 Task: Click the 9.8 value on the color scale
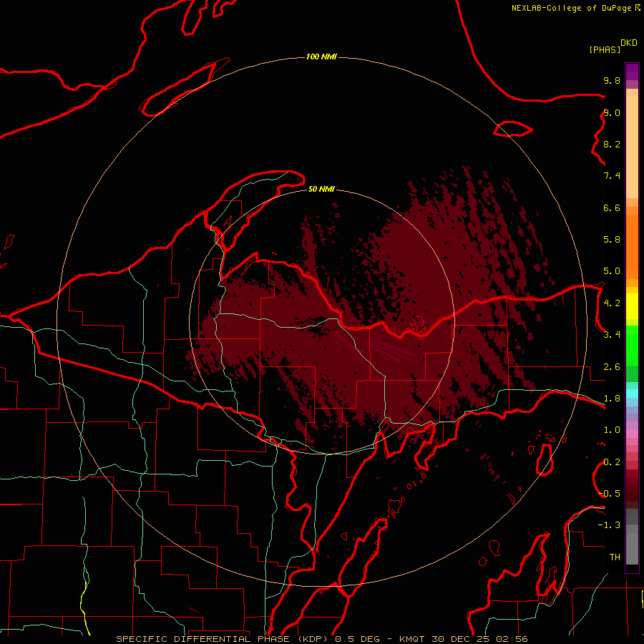[612, 80]
